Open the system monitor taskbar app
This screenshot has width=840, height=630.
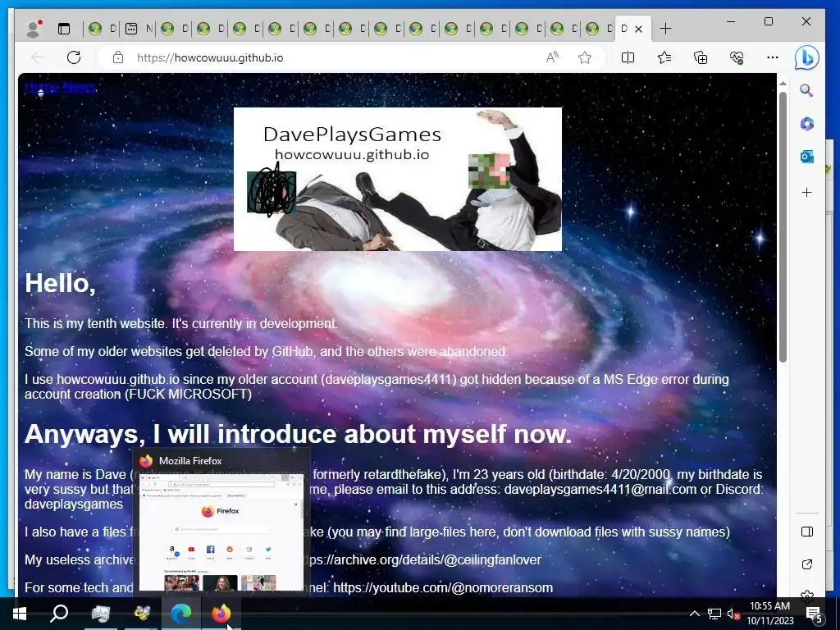coord(101,614)
